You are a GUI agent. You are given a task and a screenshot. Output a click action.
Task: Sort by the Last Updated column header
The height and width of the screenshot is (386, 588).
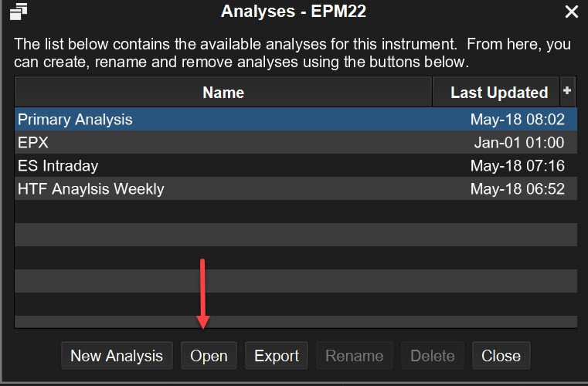498,93
